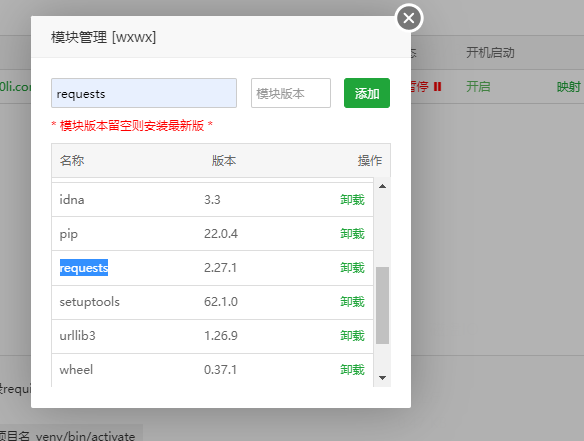Click the green 添加 button
This screenshot has height=441, width=584.
(x=367, y=93)
